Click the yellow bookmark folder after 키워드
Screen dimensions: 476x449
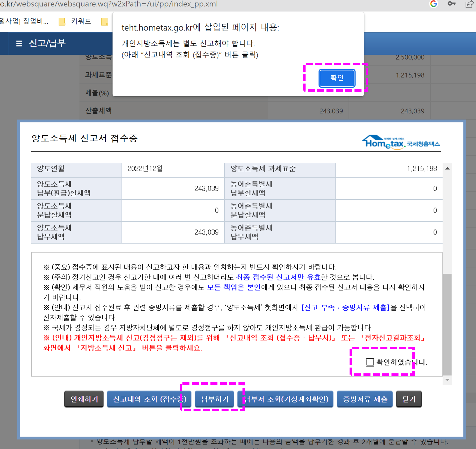105,22
